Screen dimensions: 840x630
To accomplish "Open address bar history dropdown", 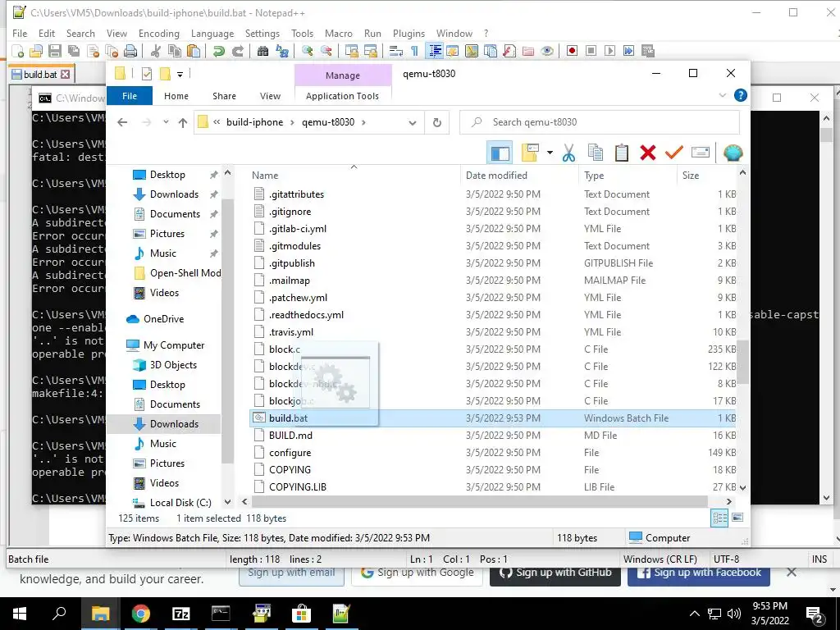I will (x=413, y=123).
